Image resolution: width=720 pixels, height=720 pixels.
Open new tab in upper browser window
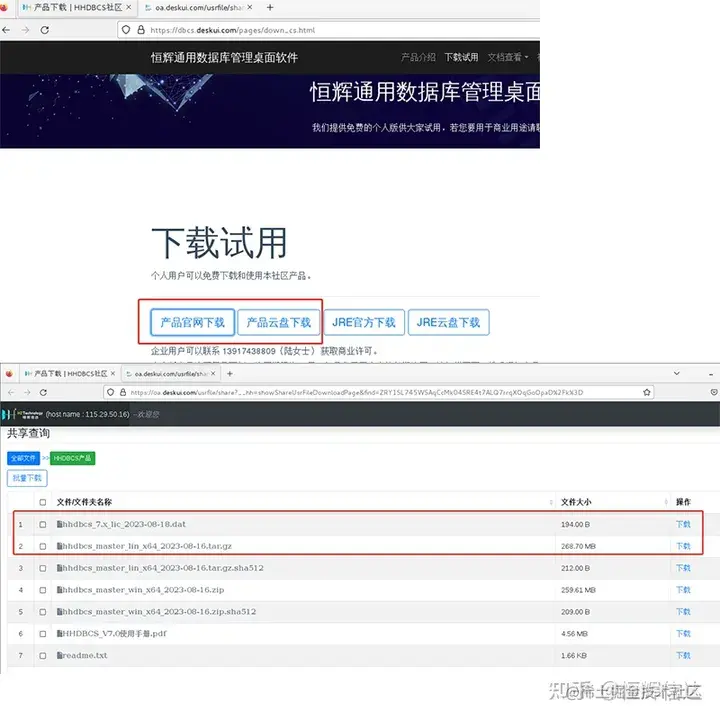[x=270, y=7]
